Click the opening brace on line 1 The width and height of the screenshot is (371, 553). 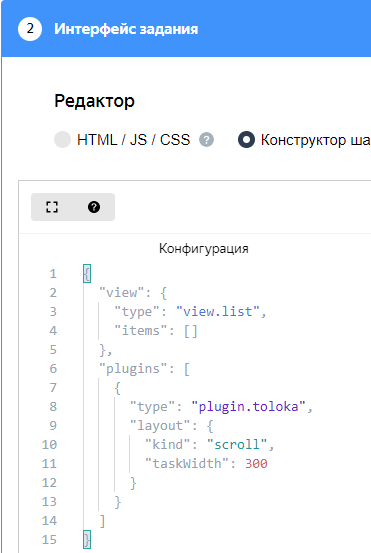(87, 273)
